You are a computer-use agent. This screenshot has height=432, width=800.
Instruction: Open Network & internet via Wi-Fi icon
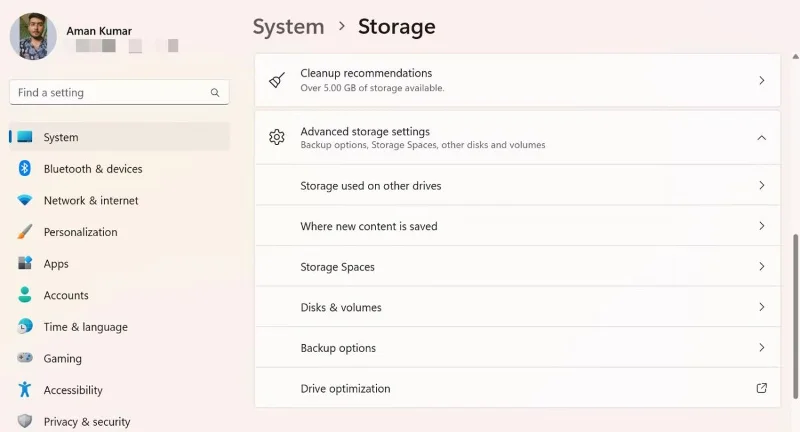(x=24, y=200)
